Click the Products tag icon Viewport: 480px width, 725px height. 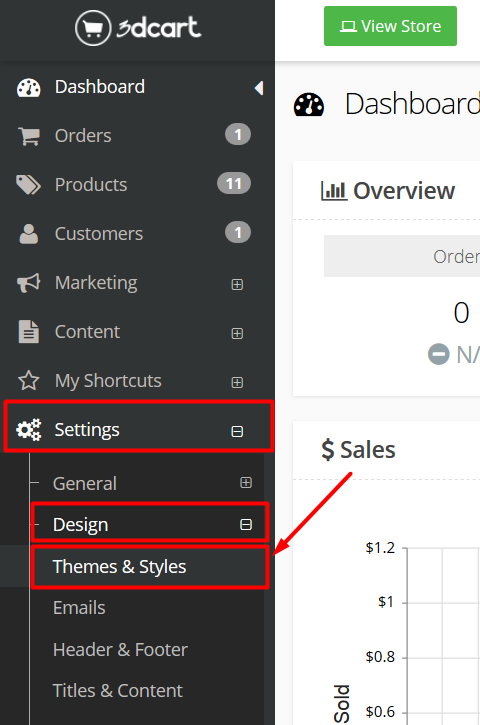(28, 184)
